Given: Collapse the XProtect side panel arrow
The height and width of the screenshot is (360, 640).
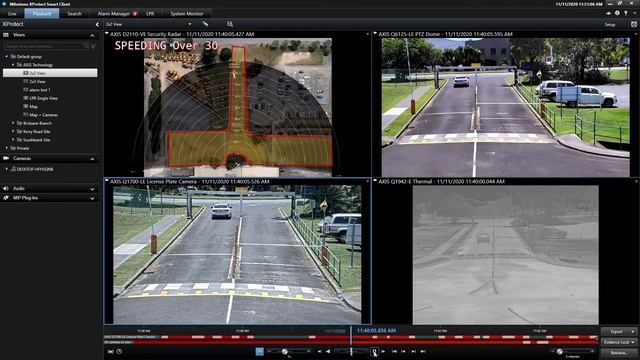Looking at the screenshot, I should [97, 24].
